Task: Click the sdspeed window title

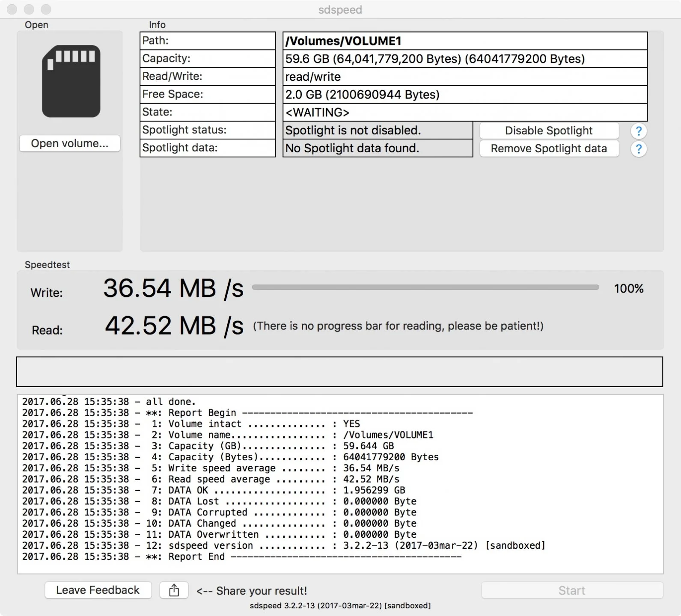Action: (x=340, y=9)
